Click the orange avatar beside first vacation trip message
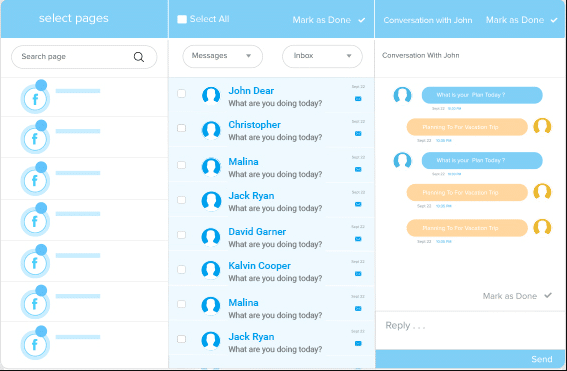The height and width of the screenshot is (371, 567). 542,127
